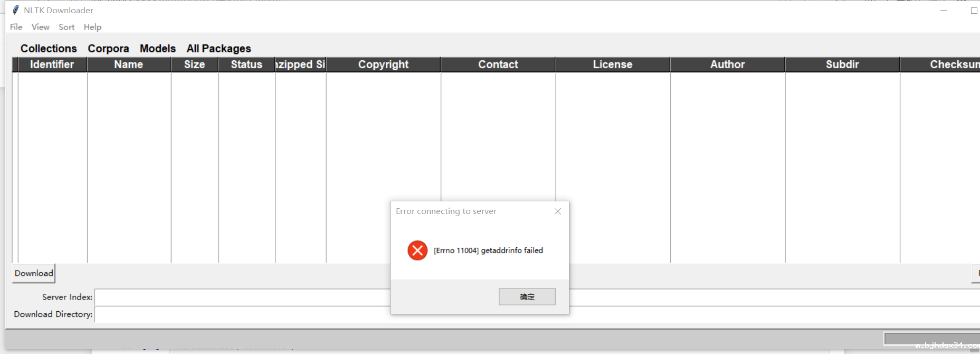Click the Unzipped Size column header
The height and width of the screenshot is (354, 980).
[300, 64]
